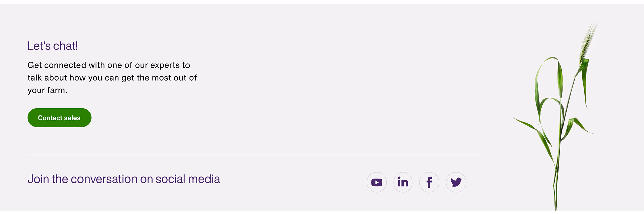Open the Twitter bird icon
Image resolution: width=644 pixels, height=214 pixels.
[x=456, y=182]
